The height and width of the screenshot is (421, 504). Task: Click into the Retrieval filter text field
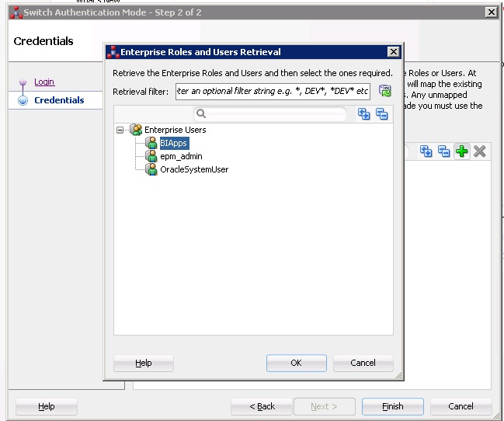click(273, 92)
